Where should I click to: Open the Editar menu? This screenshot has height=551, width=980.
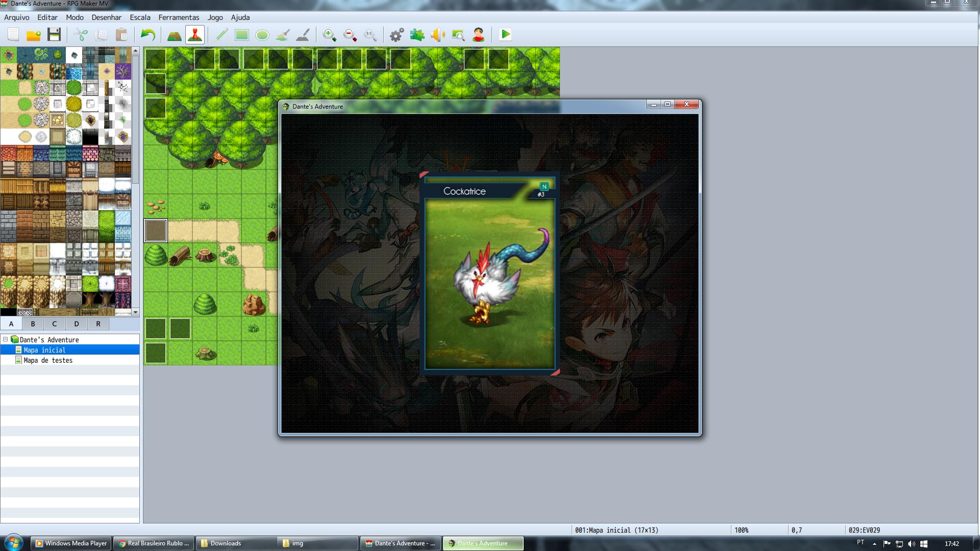(47, 17)
